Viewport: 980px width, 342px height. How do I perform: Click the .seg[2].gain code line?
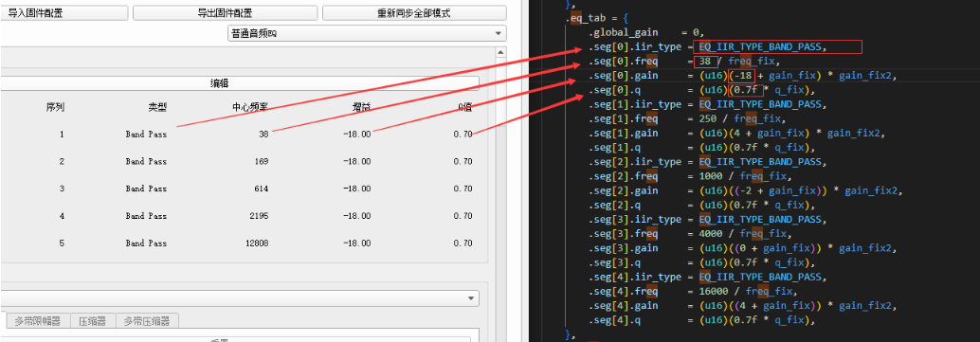(746, 190)
